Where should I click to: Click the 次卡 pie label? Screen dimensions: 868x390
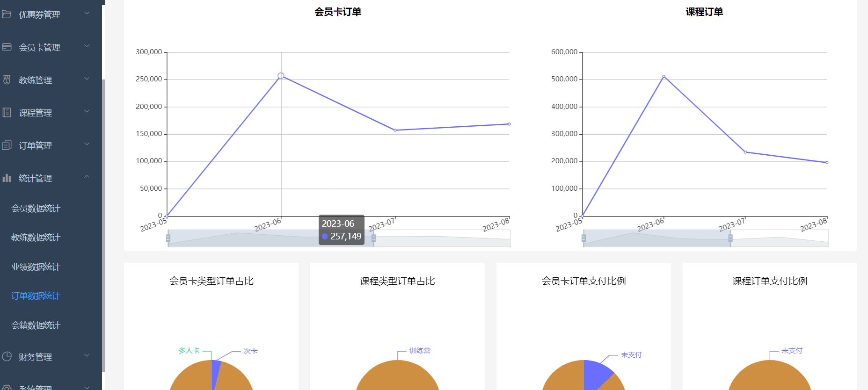250,351
